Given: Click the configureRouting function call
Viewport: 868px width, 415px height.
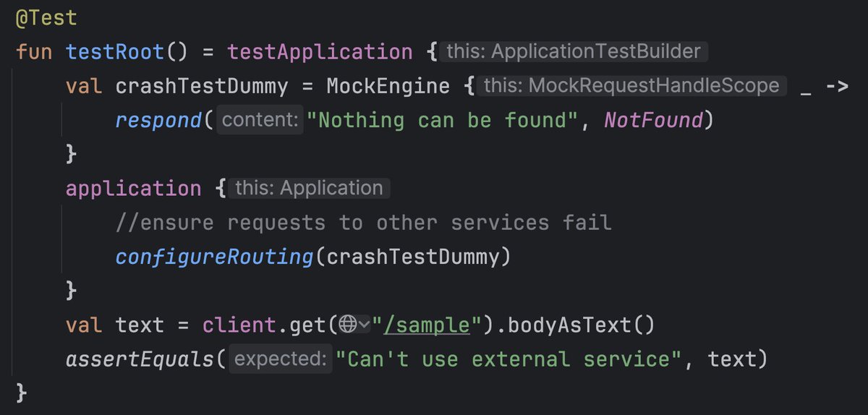Looking at the screenshot, I should coord(214,257).
